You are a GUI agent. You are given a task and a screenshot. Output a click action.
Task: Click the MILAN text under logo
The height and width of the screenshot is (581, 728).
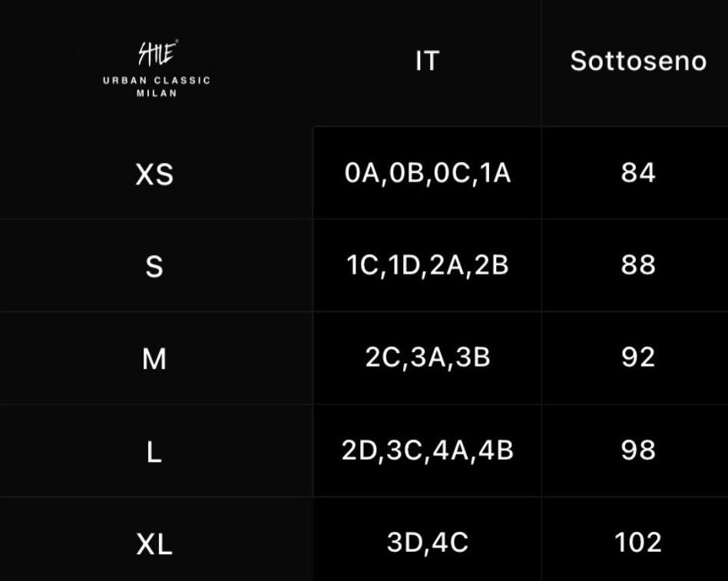tap(157, 93)
